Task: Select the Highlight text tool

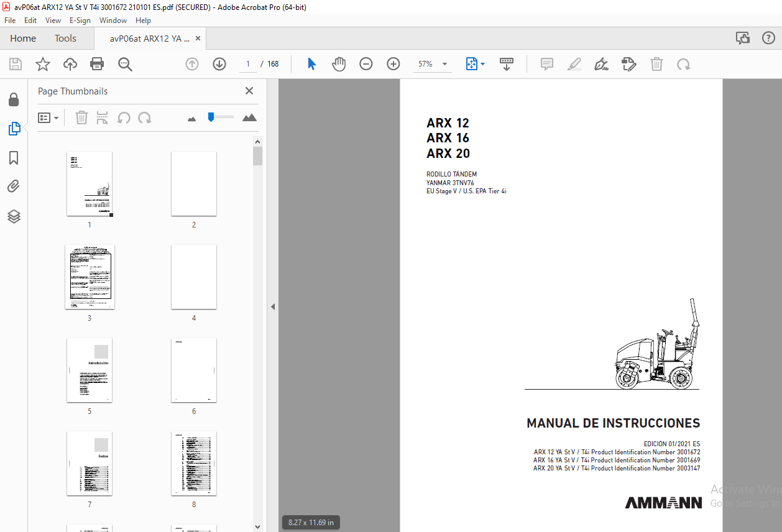Action: click(x=574, y=64)
